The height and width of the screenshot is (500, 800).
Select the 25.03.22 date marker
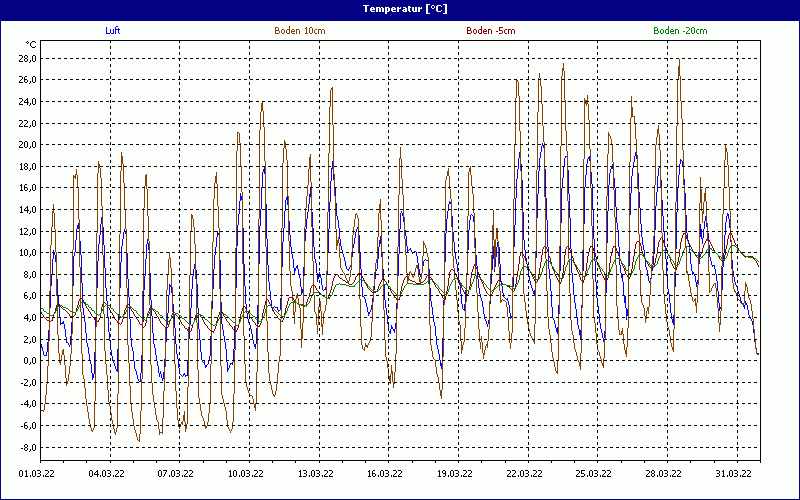pos(593,474)
